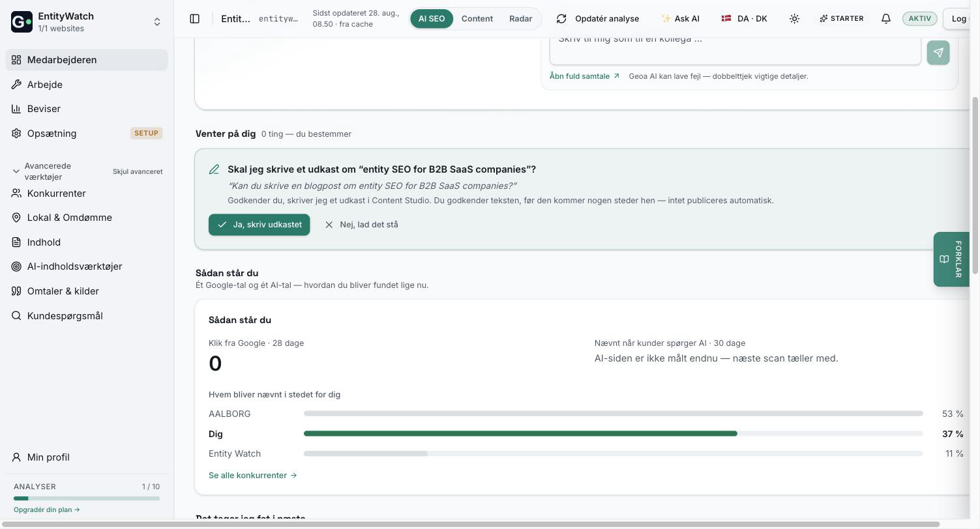Click the entityw… domain text in header
The image size is (980, 529).
(278, 19)
